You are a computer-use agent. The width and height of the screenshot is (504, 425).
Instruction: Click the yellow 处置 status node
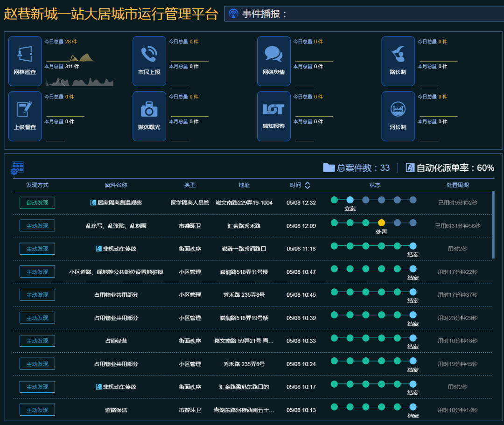[381, 223]
